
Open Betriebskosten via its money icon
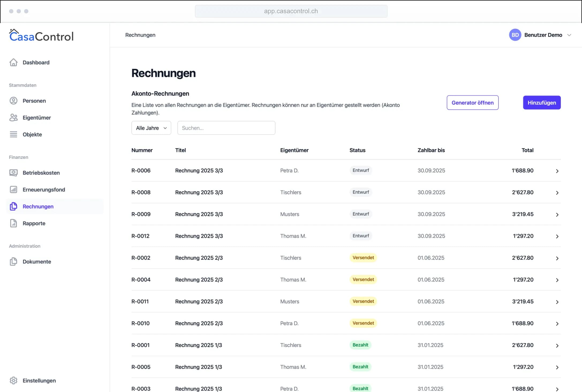tap(13, 173)
